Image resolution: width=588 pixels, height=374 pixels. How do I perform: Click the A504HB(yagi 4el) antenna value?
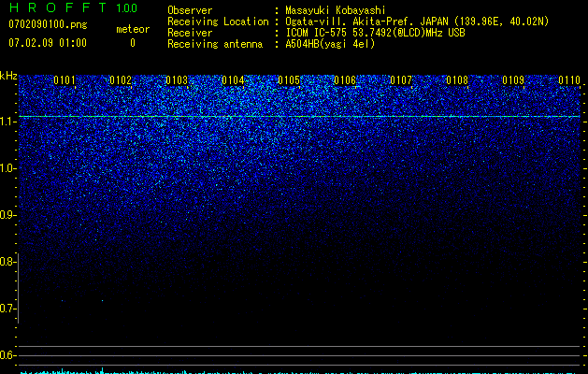(330, 44)
